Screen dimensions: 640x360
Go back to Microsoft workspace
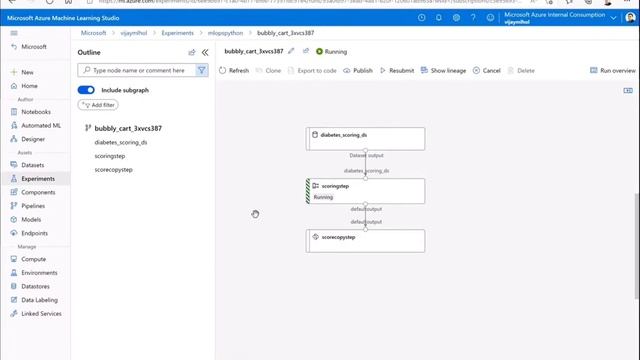point(29,47)
